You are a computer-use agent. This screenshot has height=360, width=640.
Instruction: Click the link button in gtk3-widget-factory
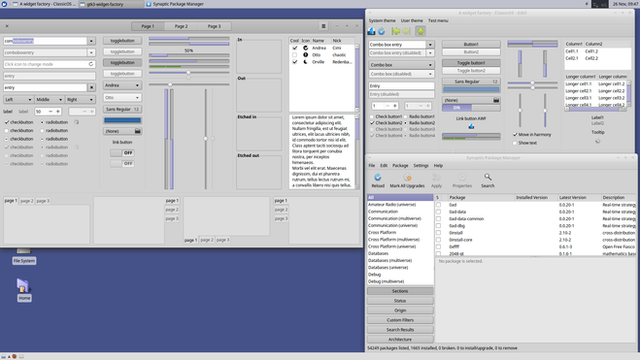(122, 142)
